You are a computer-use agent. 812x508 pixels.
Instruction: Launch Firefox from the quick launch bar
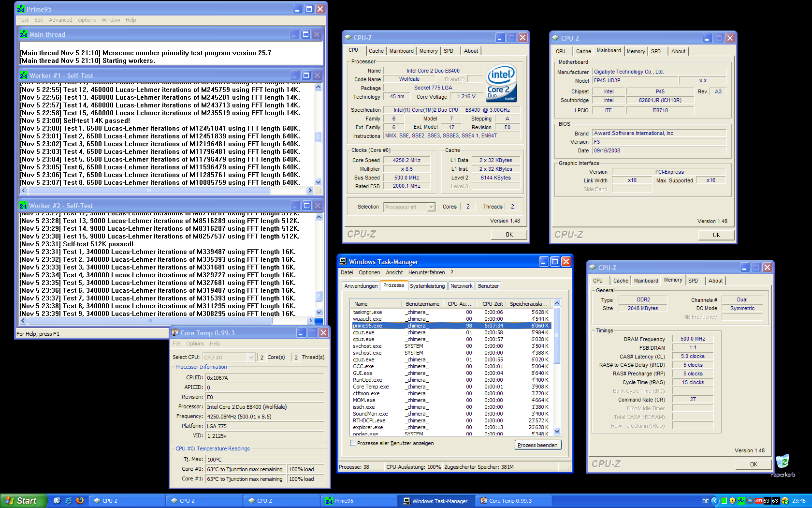[80, 501]
